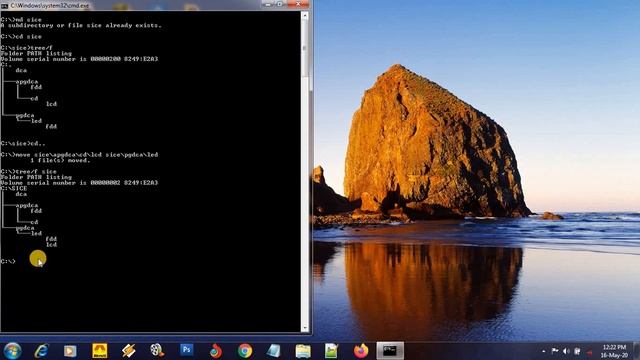Open the Windows Start menu orb
Viewport: 640px width, 360px height.
pos(12,351)
